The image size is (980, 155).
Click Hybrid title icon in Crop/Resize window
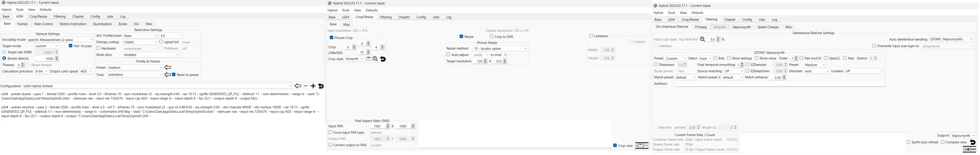pyautogui.click(x=330, y=4)
